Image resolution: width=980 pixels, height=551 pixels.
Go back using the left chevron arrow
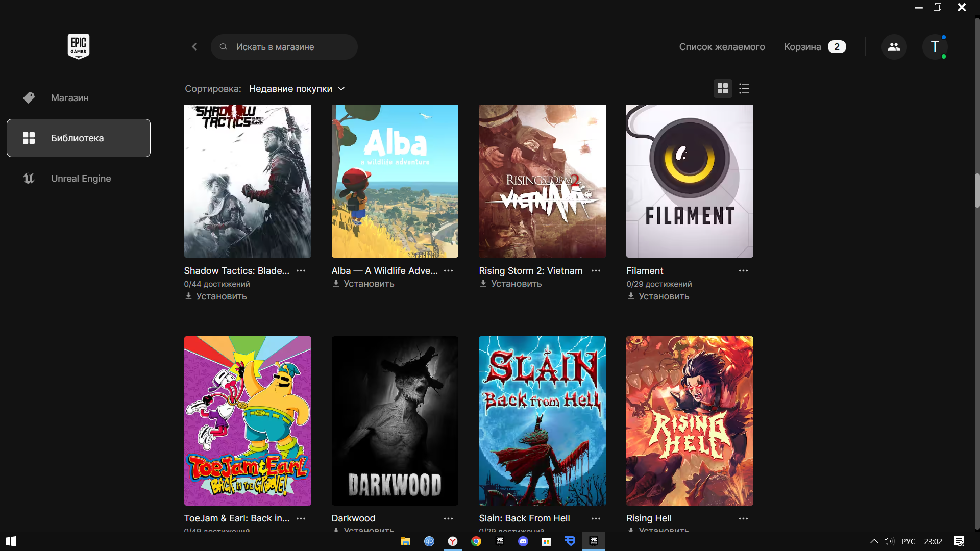[x=194, y=47]
